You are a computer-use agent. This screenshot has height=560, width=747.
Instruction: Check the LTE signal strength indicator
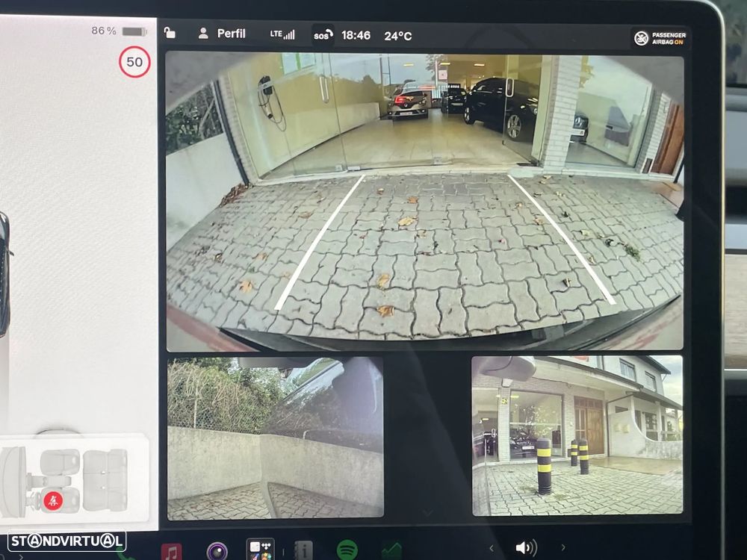(x=282, y=34)
